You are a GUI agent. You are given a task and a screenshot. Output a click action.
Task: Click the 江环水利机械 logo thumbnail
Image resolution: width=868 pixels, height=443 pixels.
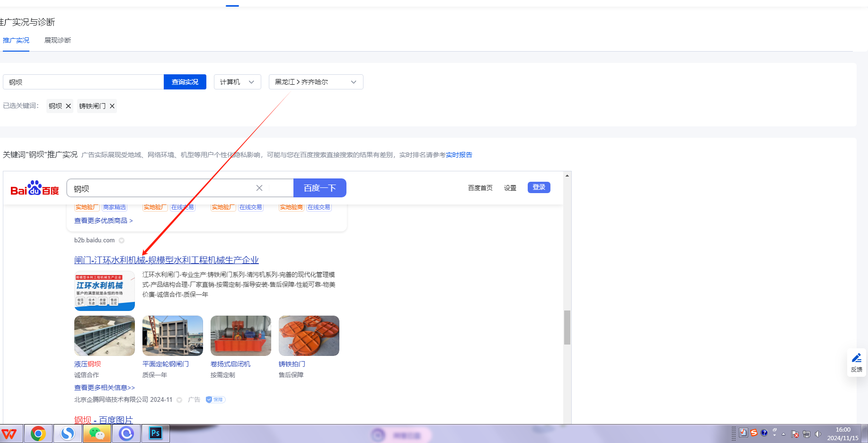point(105,291)
